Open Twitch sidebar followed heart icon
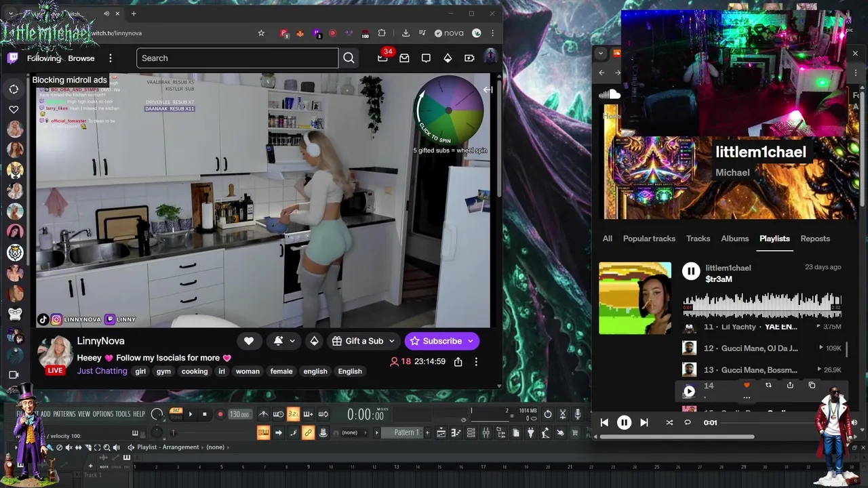Image resolution: width=868 pixels, height=488 pixels. coord(14,109)
